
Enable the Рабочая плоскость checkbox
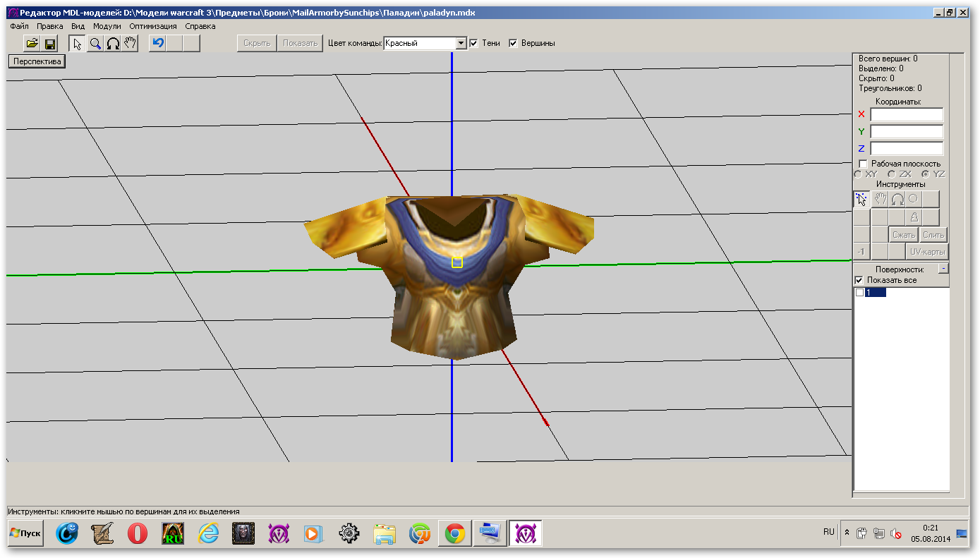click(862, 164)
